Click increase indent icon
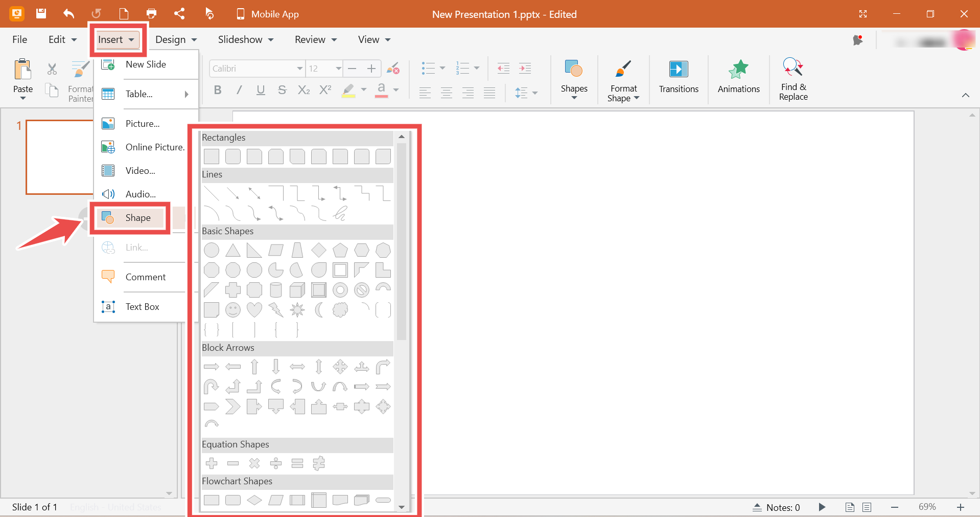 coord(525,68)
